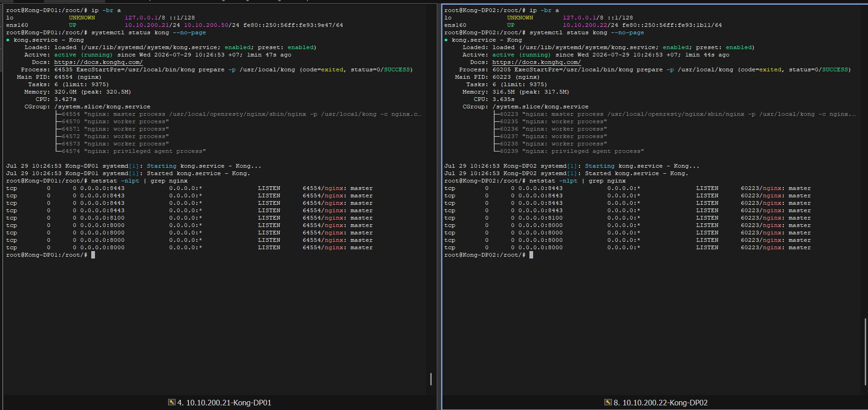This screenshot has width=868, height=410.
Task: Click the fe80::250:56ff:fe93:9e47/64 address
Action: (x=293, y=25)
